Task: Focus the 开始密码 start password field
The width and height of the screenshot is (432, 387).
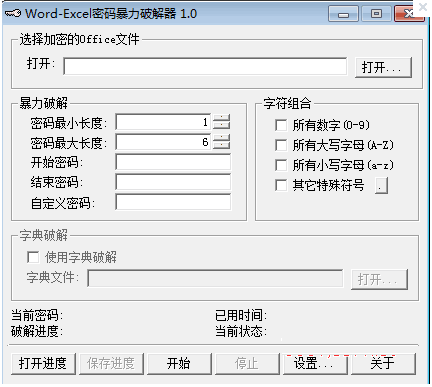Action: pyautogui.click(x=173, y=162)
